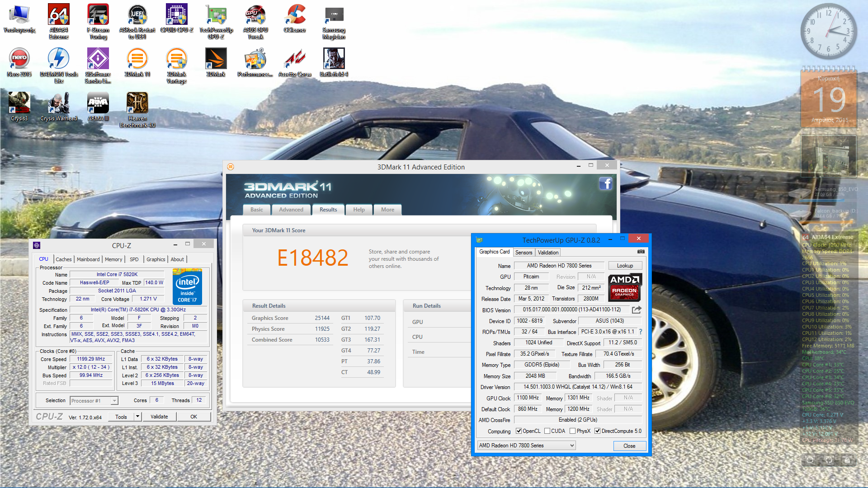Launch 3DMark Vantage desktop shortcut
The height and width of the screenshot is (488, 868).
point(177,66)
